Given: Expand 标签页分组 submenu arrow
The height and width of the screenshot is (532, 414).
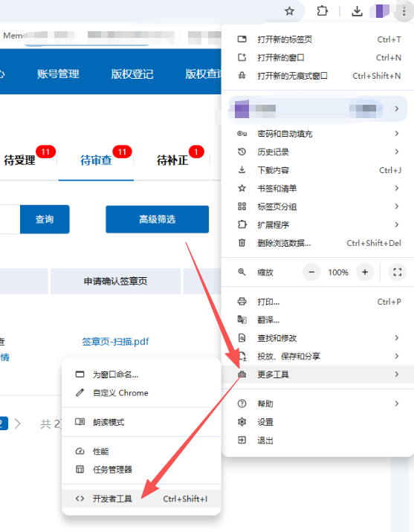Looking at the screenshot, I should click(397, 207).
